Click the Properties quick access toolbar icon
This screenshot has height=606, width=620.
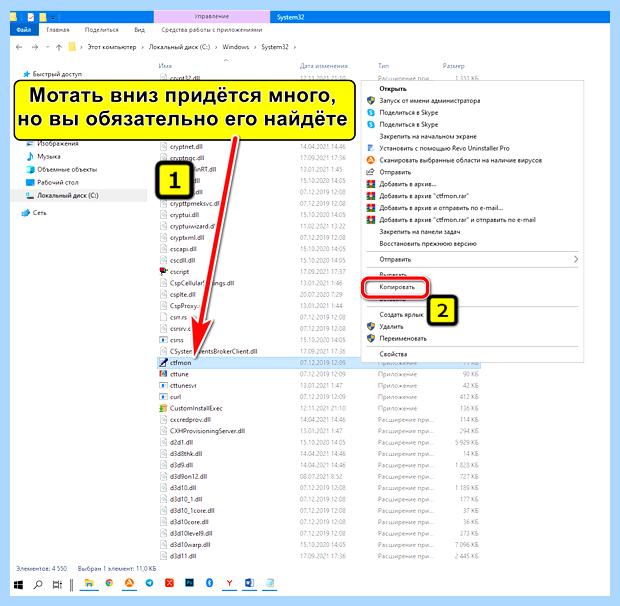(31, 17)
